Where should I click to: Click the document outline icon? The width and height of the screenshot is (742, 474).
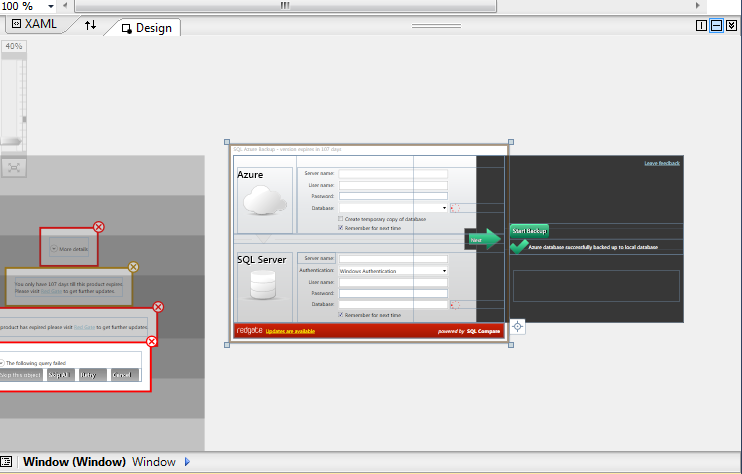click(6, 462)
